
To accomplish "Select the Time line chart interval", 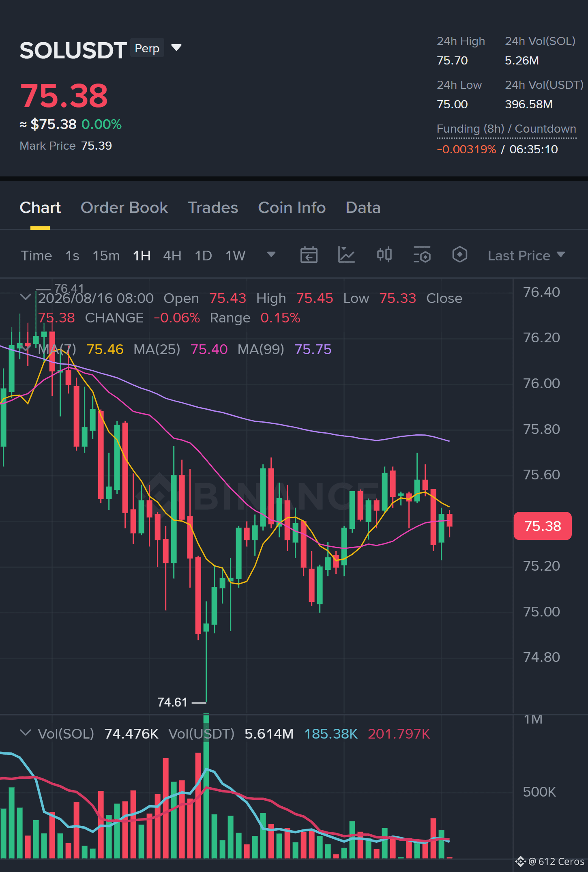I will (x=36, y=256).
